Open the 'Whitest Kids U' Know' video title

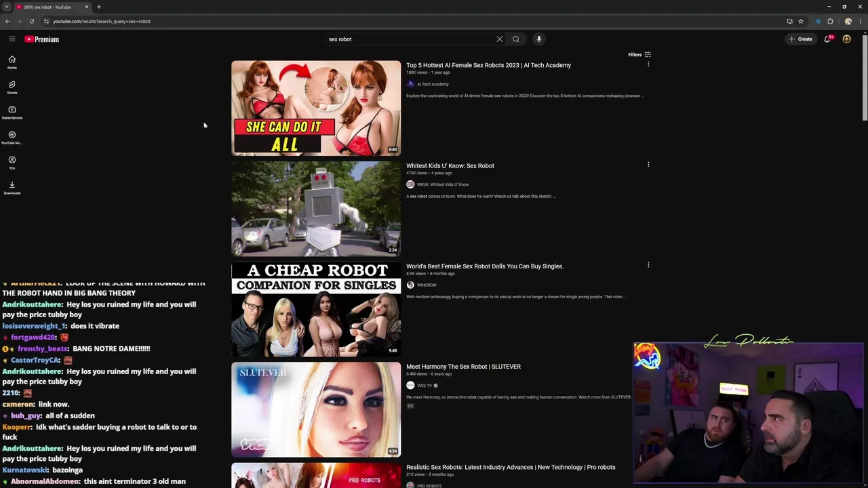[x=450, y=165]
